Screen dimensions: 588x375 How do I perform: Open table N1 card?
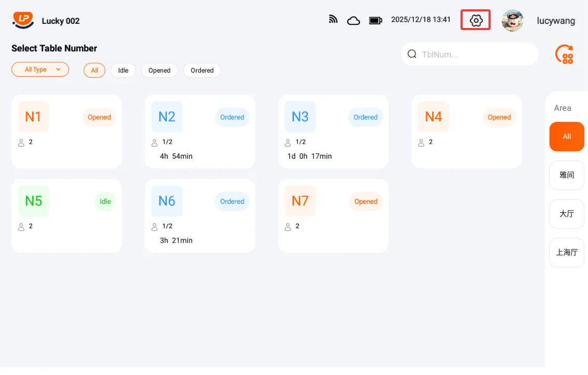coord(67,131)
